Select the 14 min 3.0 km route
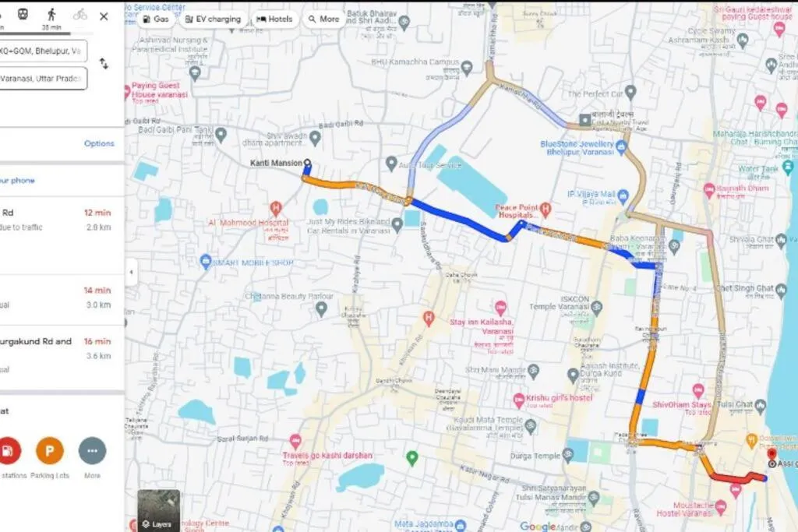 tap(61, 298)
